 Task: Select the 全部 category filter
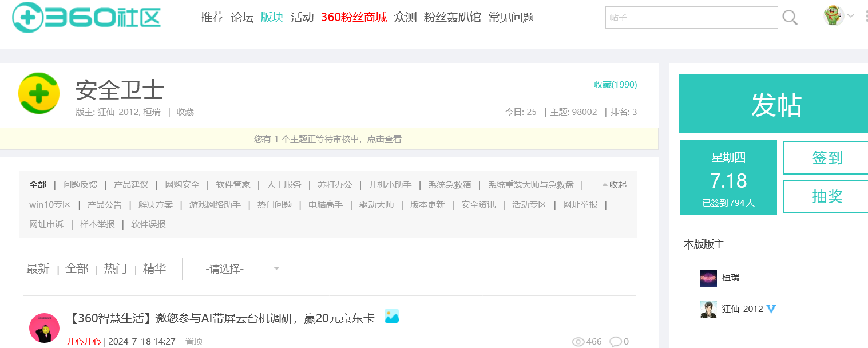click(38, 185)
